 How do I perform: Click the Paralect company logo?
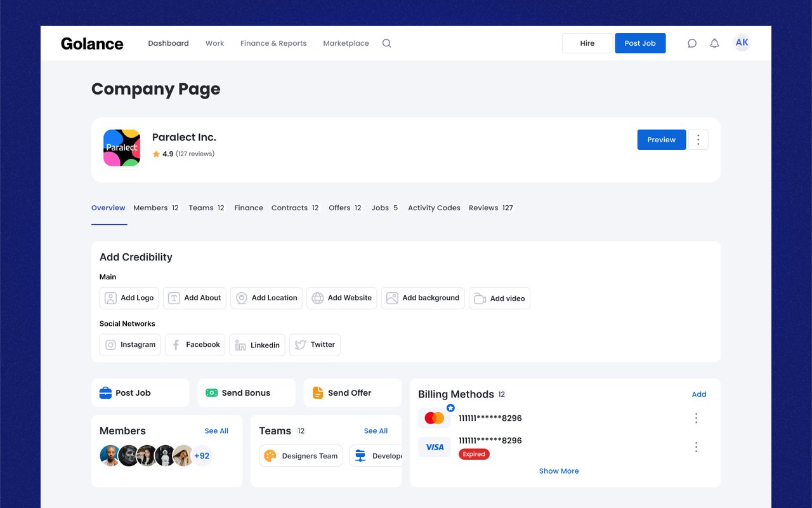(x=122, y=148)
